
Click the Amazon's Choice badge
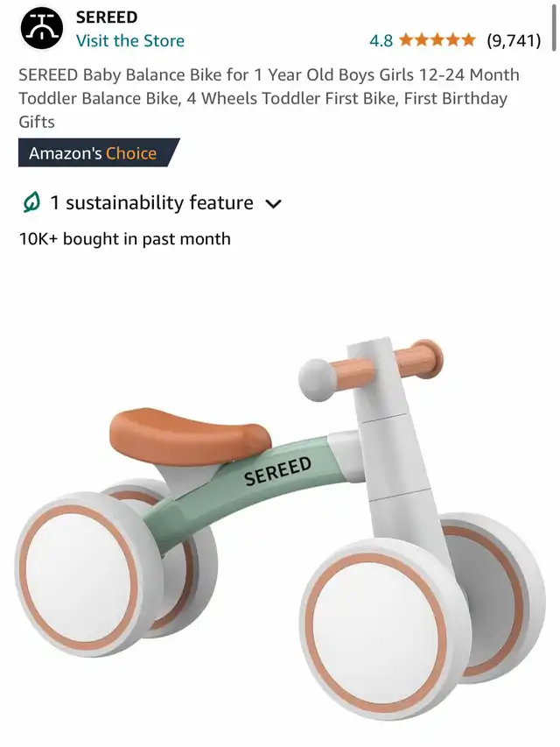(x=99, y=153)
